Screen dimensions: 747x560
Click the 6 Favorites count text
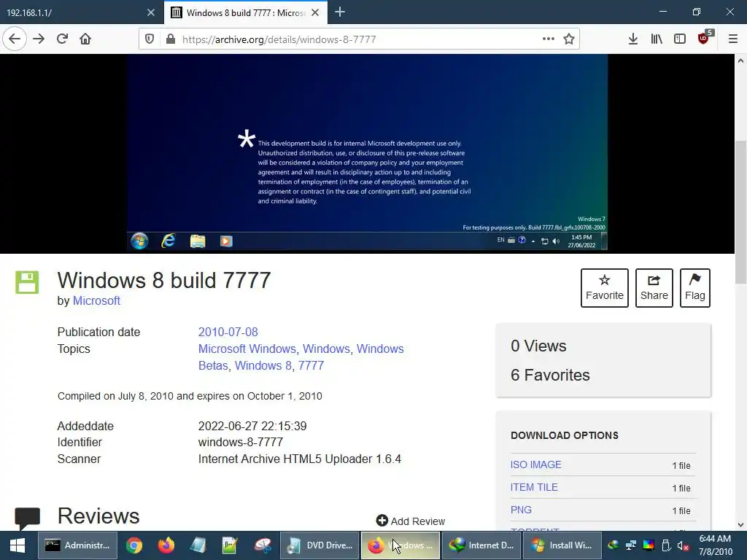[x=550, y=376]
